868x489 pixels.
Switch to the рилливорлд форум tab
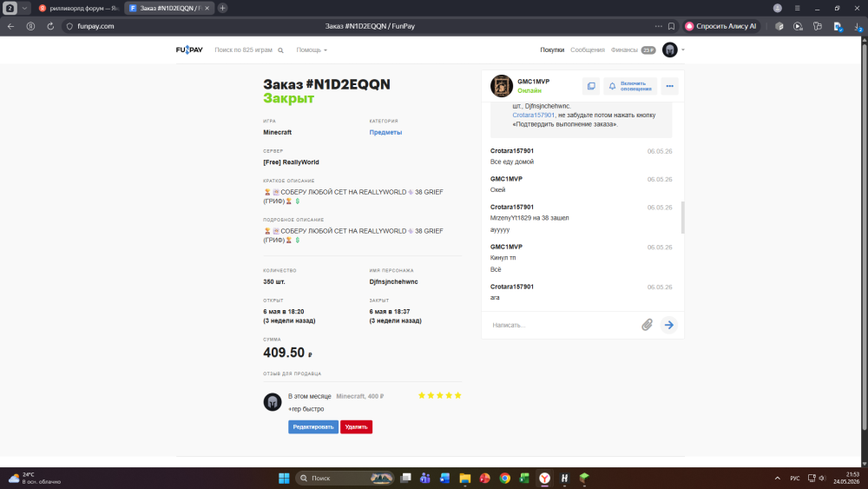[77, 9]
